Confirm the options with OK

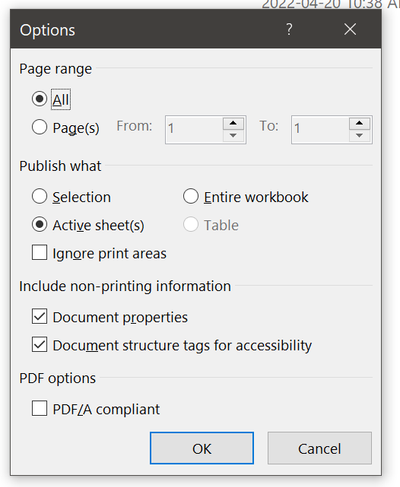click(x=202, y=448)
